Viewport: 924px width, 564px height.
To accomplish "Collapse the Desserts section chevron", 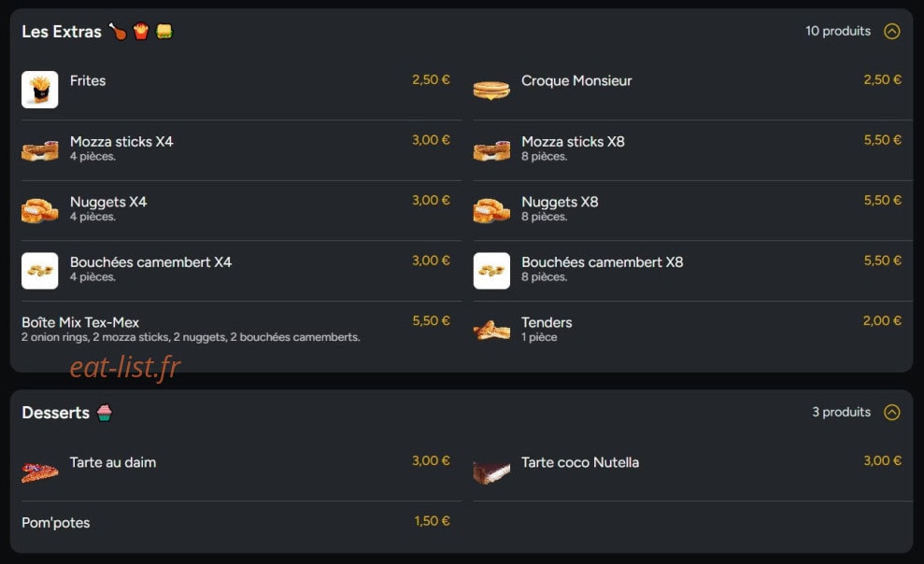I will [x=891, y=412].
